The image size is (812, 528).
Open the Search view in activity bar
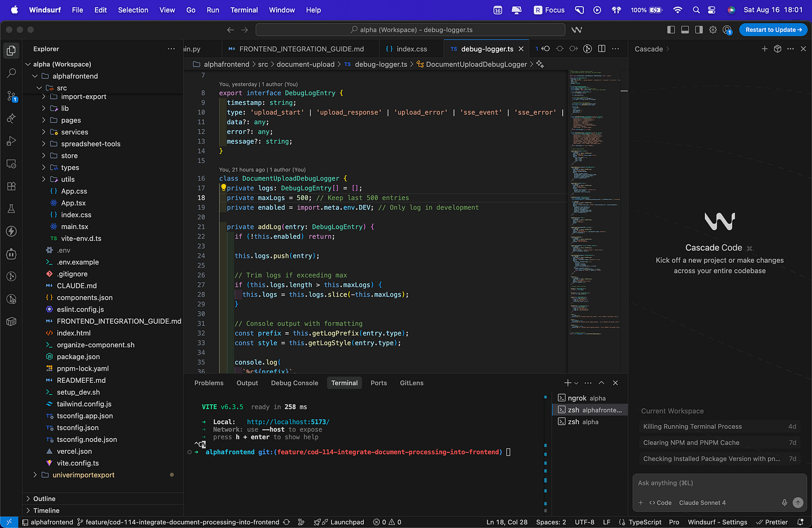(x=11, y=73)
